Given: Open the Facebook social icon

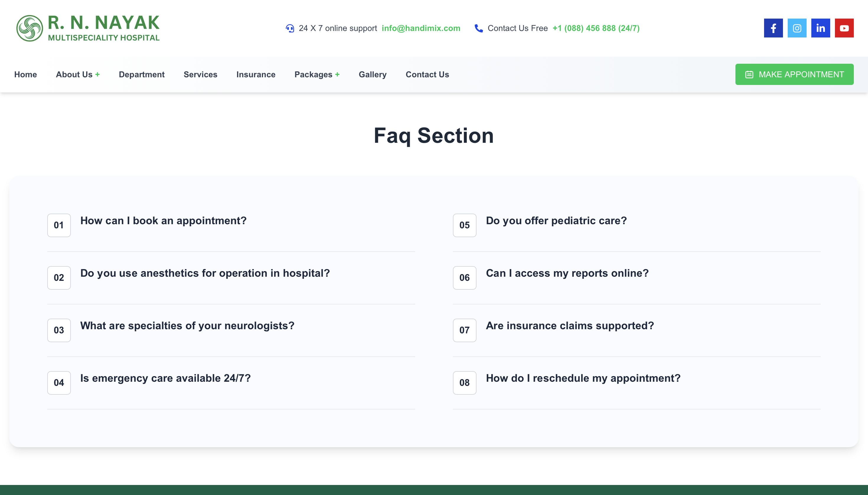Looking at the screenshot, I should tap(773, 28).
